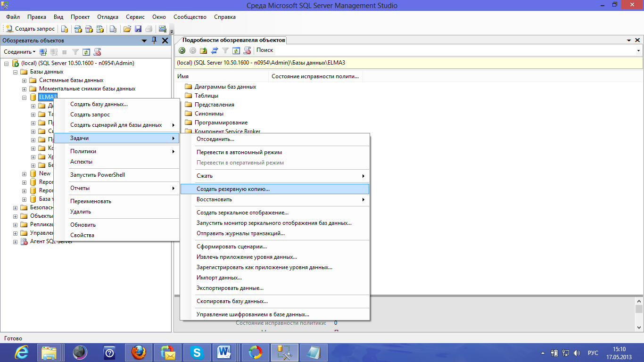Viewport: 644px width, 362px height.
Task: Click the Back arrow in details pane
Action: (x=182, y=50)
